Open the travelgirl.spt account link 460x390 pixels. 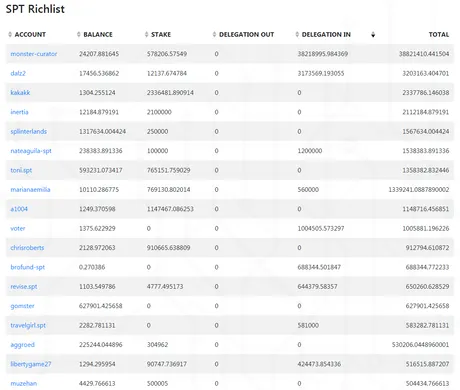(x=28, y=325)
